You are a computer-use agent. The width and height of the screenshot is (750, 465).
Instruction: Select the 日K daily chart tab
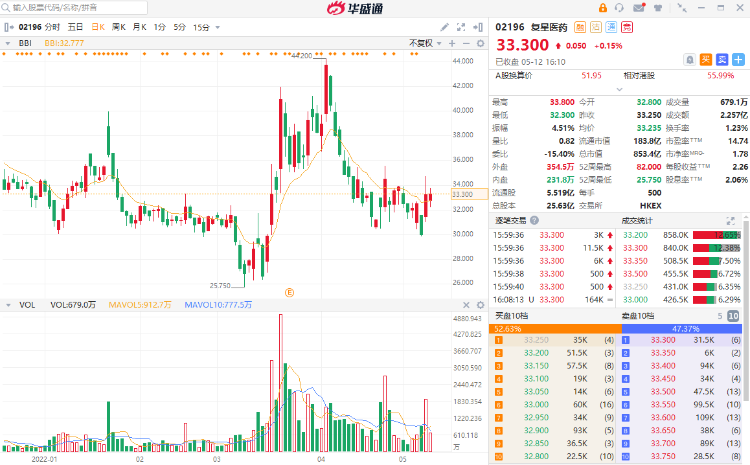[98, 27]
